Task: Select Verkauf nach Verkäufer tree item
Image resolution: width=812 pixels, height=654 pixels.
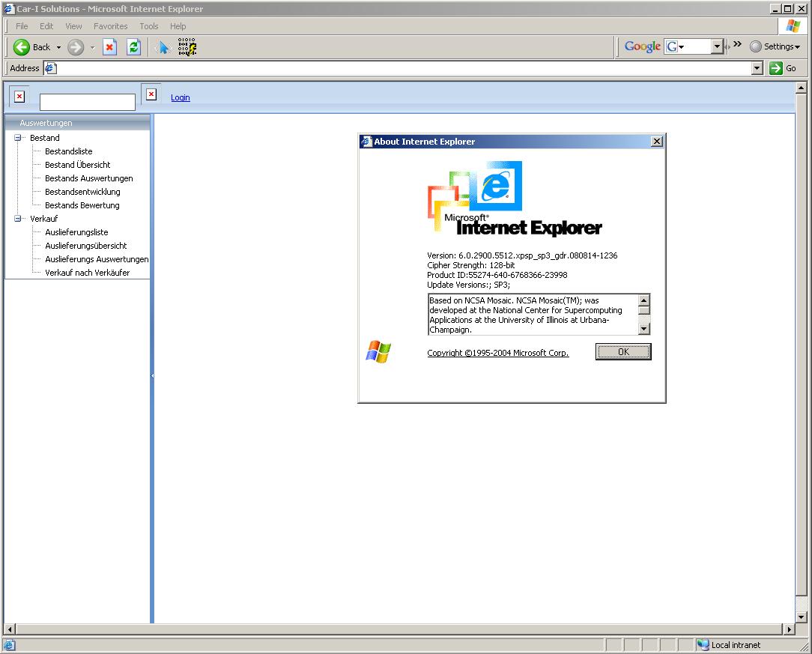Action: [88, 273]
